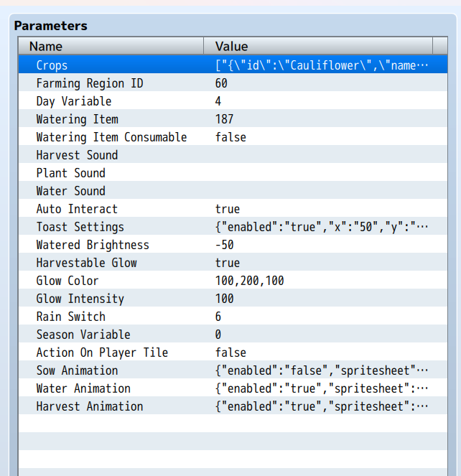This screenshot has height=476, width=461.
Task: Click the Day Variable parameter row
Action: [74, 101]
